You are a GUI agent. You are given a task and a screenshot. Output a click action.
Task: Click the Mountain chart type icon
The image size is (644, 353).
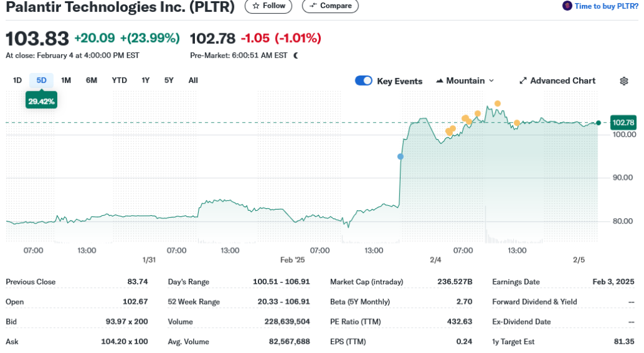(x=439, y=81)
